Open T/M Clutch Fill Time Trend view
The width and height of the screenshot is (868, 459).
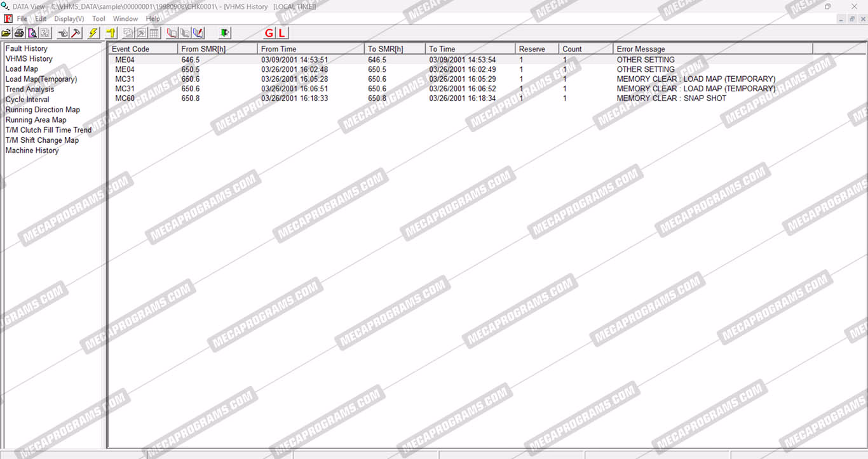[x=48, y=130]
